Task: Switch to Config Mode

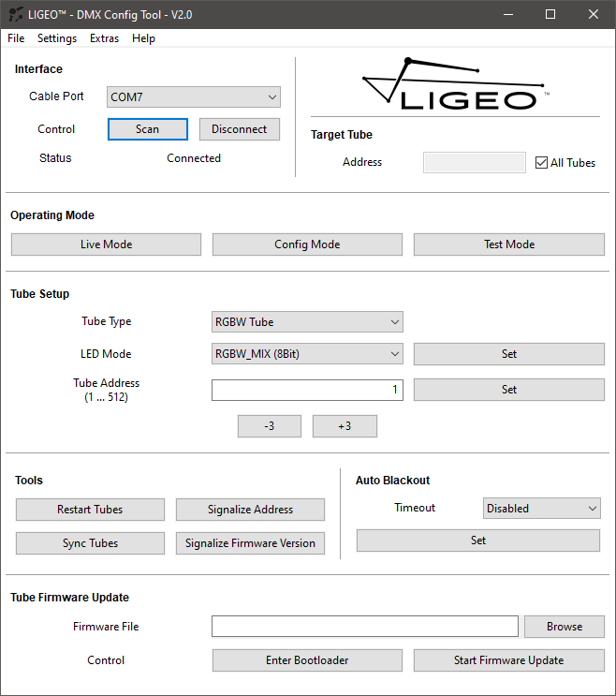Action: click(307, 244)
